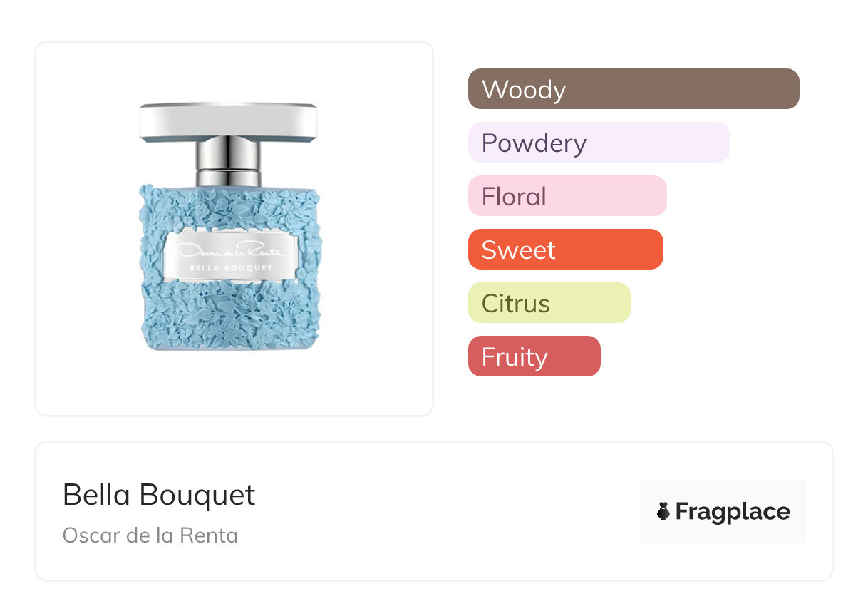This screenshot has width=868, height=616.
Task: Click the Fragplace perfume bottle icon
Action: [x=663, y=511]
